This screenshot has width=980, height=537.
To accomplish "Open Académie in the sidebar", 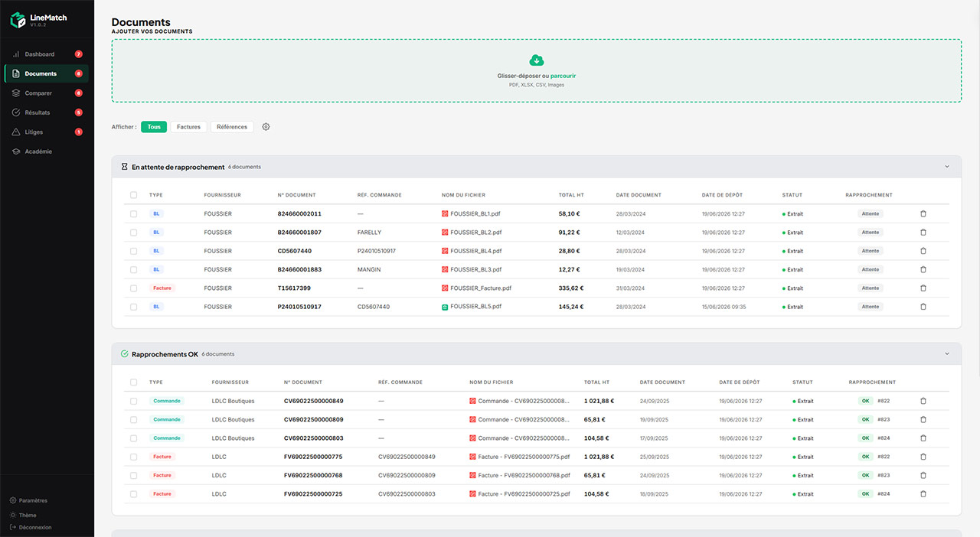I will [x=47, y=151].
